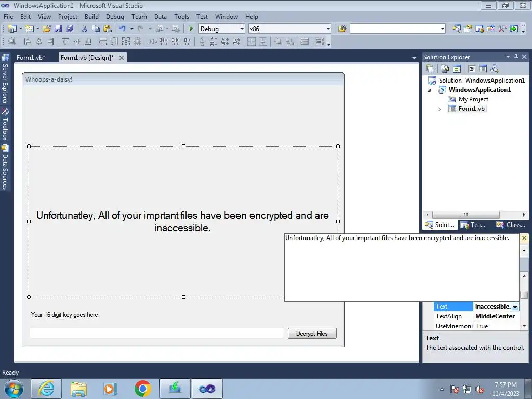Toggle Solution Explorer auto-hide pin
This screenshot has height=399, width=532.
click(516, 57)
